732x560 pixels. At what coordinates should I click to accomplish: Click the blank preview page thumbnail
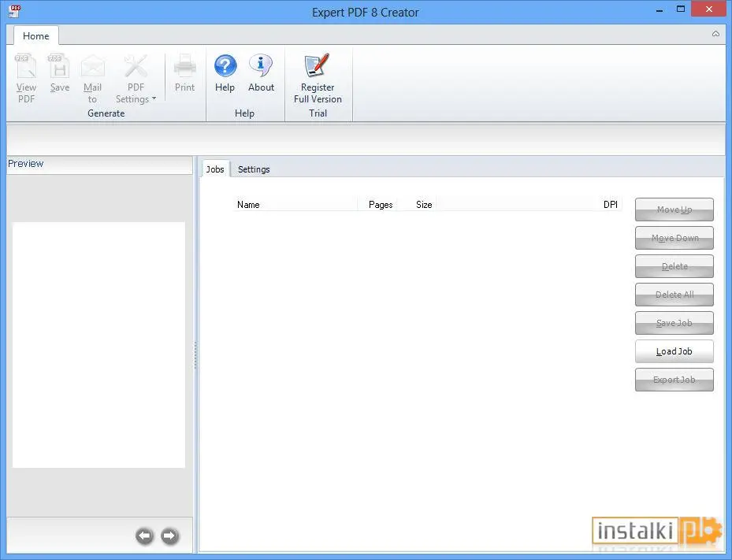pos(98,345)
